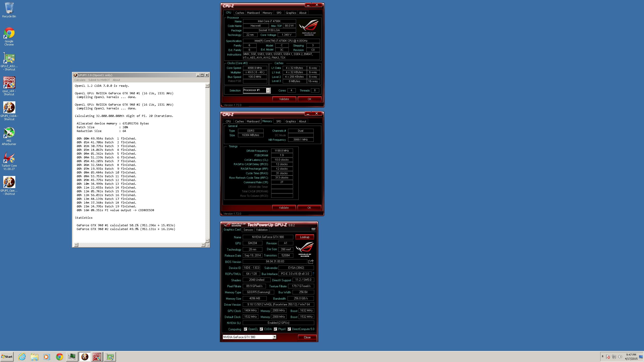Open Action Center flag tray icon
644x362 pixels.
(608, 357)
